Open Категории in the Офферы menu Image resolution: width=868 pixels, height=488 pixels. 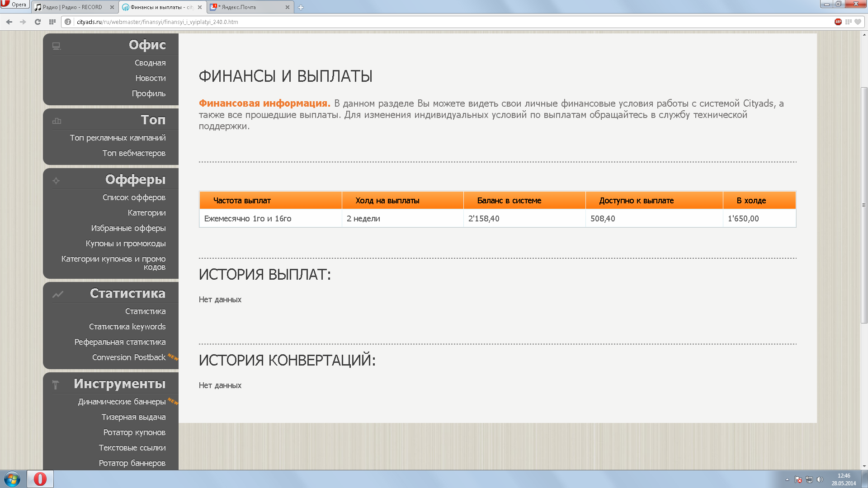146,213
